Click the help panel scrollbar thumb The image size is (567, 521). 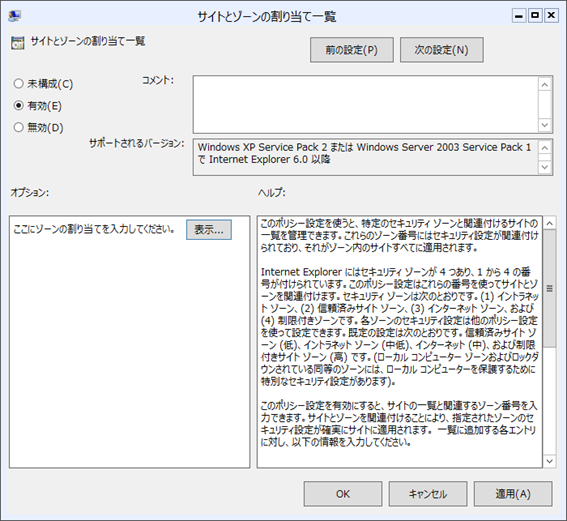(x=550, y=289)
